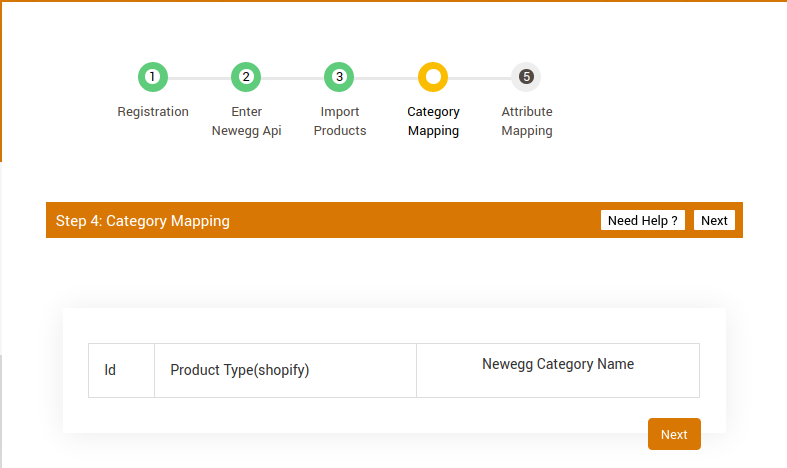This screenshot has width=787, height=468.
Task: Click connector line between steps 4 and 5
Action: [480, 77]
